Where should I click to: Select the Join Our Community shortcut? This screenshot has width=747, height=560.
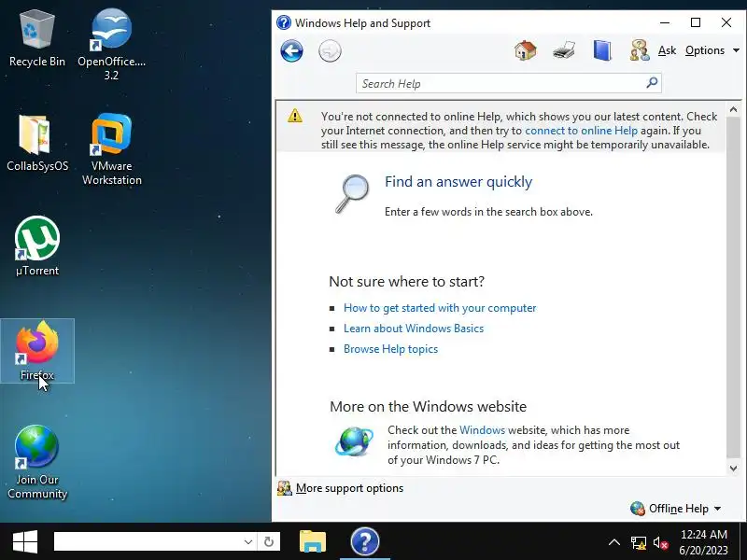click(37, 462)
